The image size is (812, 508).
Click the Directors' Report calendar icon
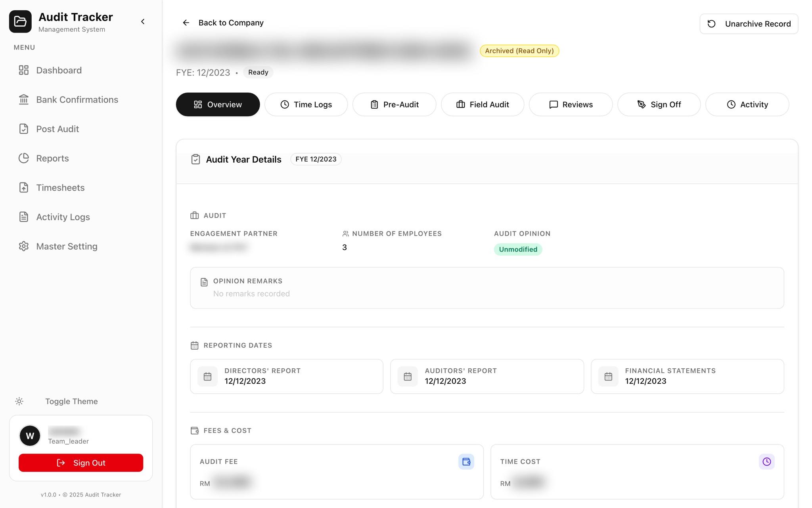[x=207, y=377]
